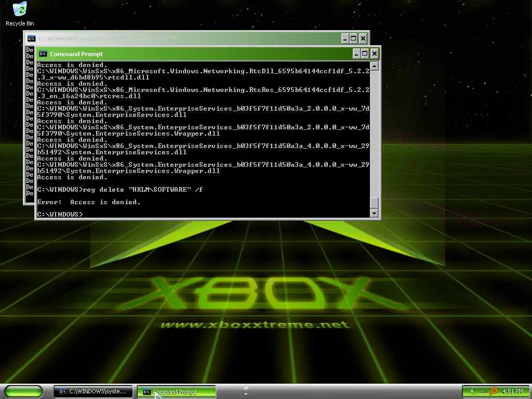This screenshot has width=532, height=399.
Task: Open the language bar options arrow on taskbar
Action: (x=246, y=394)
